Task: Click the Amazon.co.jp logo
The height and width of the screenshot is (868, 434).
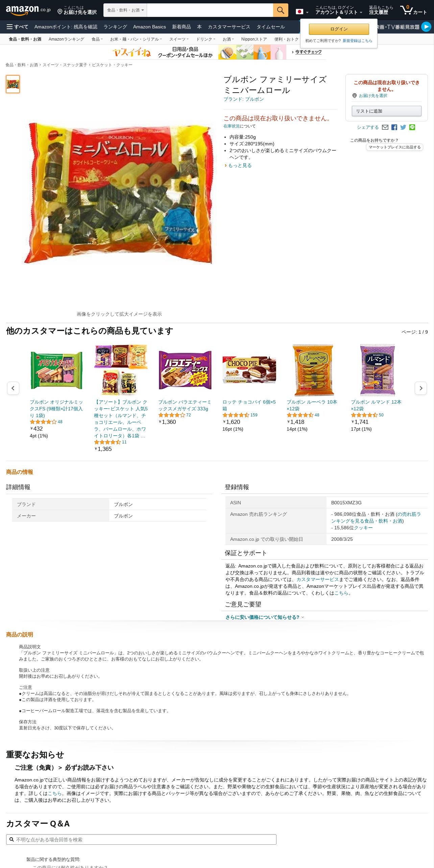Action: (28, 10)
